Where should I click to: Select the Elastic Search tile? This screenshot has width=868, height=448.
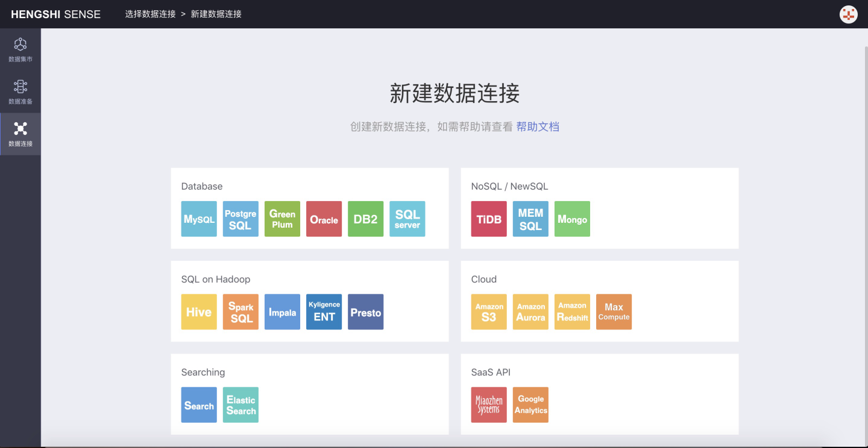point(241,405)
